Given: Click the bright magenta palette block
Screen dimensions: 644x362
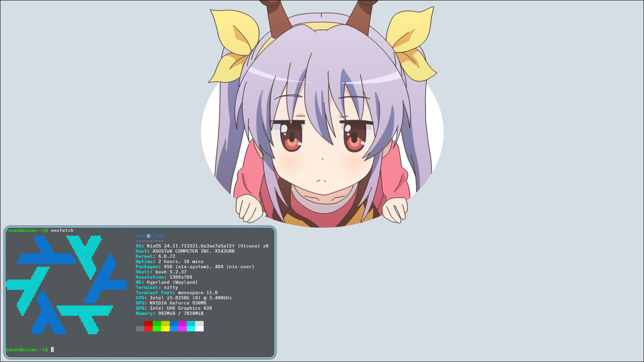Looking at the screenshot, I should click(x=182, y=329).
